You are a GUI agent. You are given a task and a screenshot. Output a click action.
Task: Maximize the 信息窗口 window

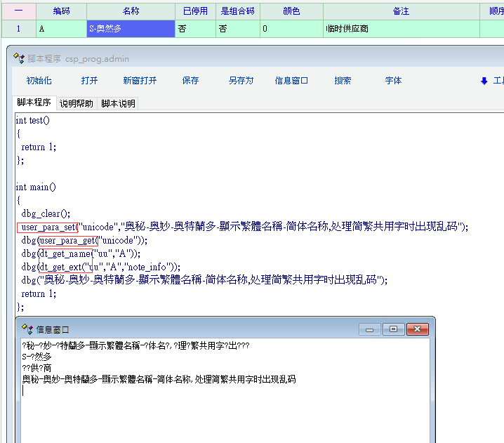pyautogui.click(x=393, y=329)
